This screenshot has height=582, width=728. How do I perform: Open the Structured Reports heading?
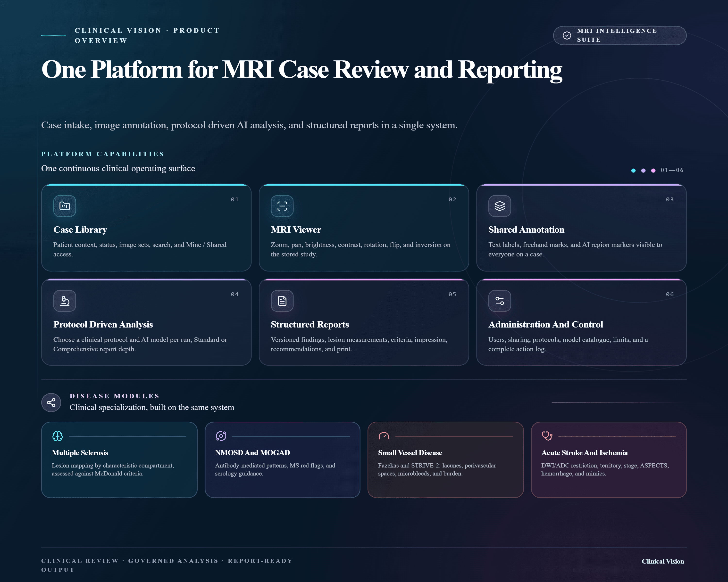[310, 325]
